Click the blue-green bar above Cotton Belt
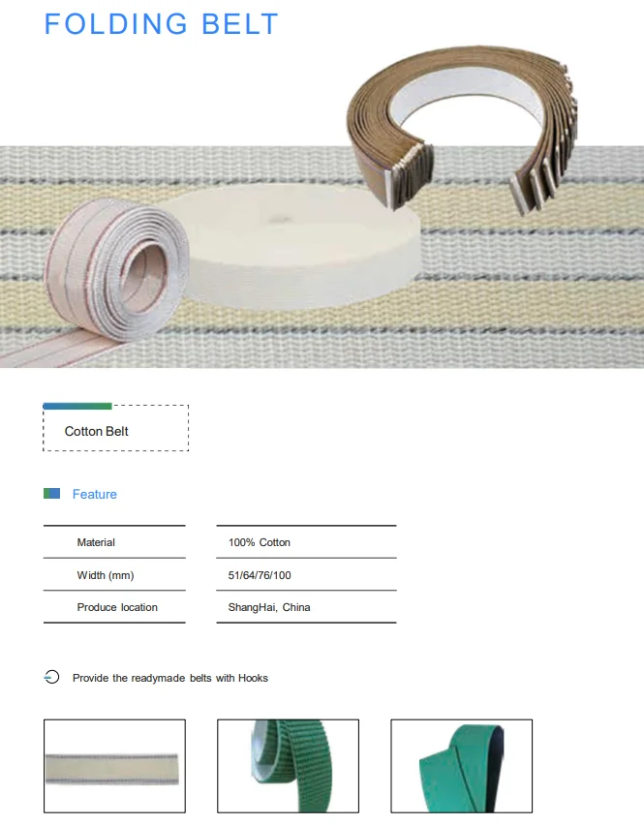644x825 pixels. (x=77, y=406)
